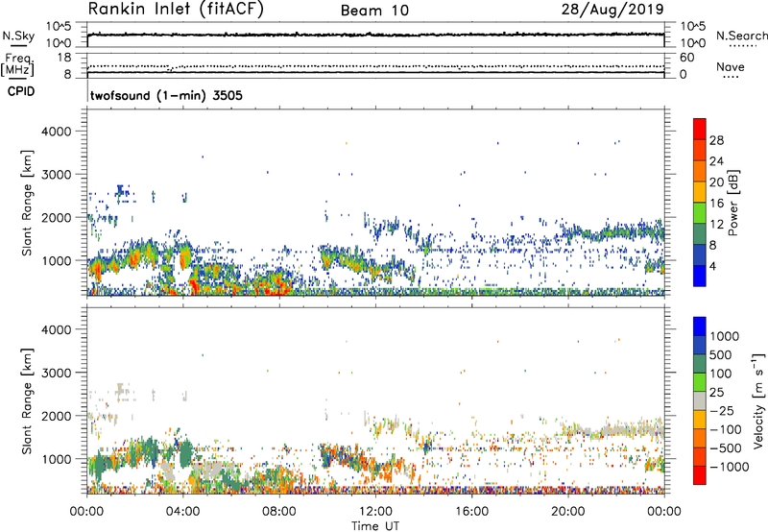
Task: Click the 'CPID' row label
Action: point(21,91)
